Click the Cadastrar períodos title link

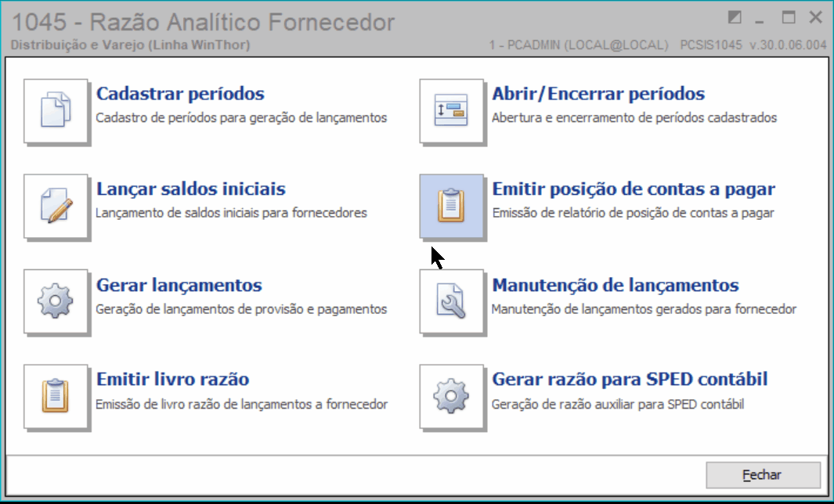pos(180,94)
